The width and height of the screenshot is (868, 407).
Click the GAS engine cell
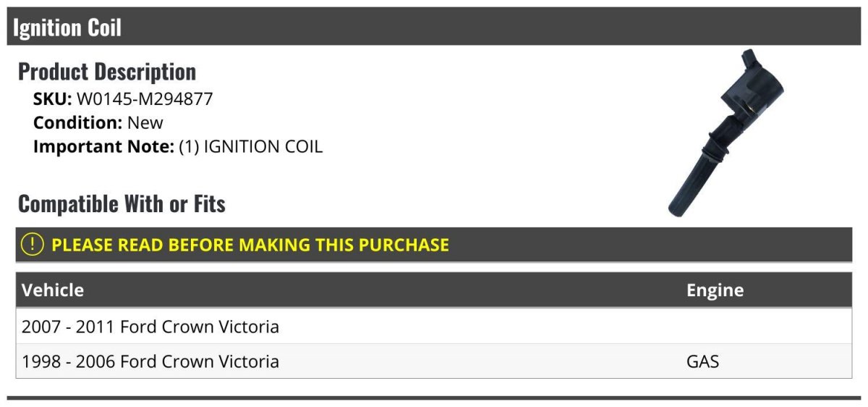[x=702, y=361]
